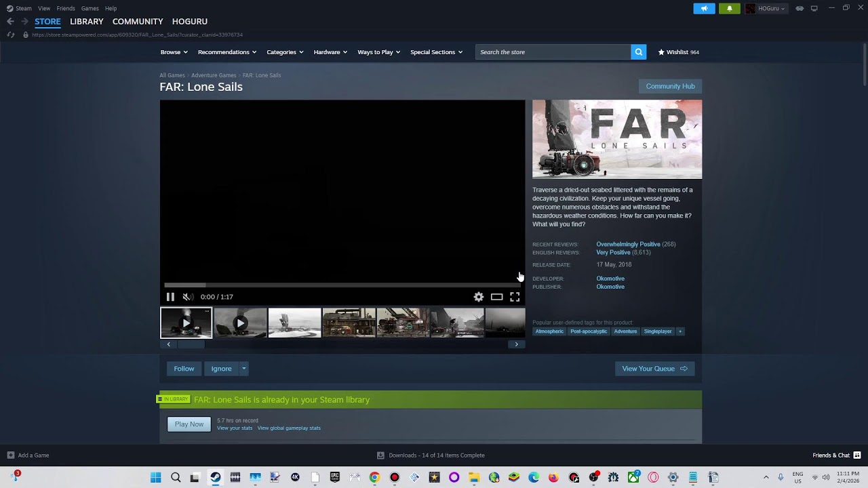868x488 pixels.
Task: Pause the trailer video
Action: 170,297
